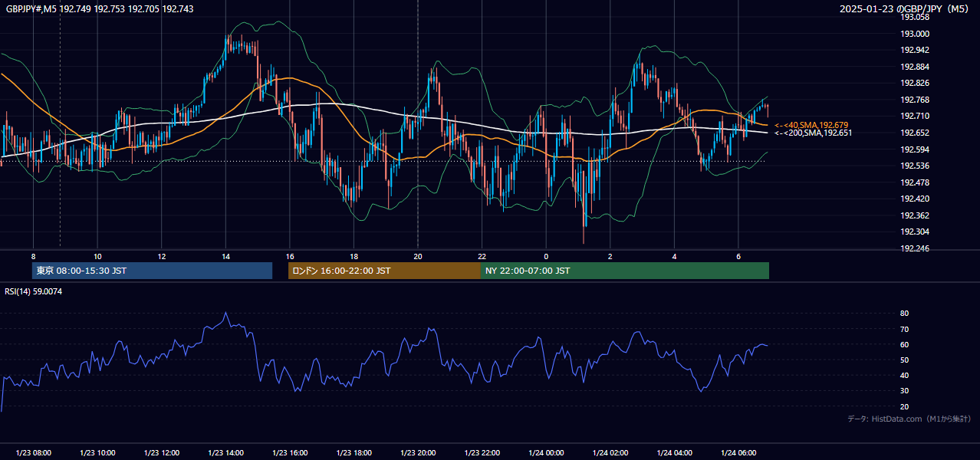This screenshot has height=460, width=980.
Task: Click hour label 14 under the price chart
Action: tap(225, 256)
